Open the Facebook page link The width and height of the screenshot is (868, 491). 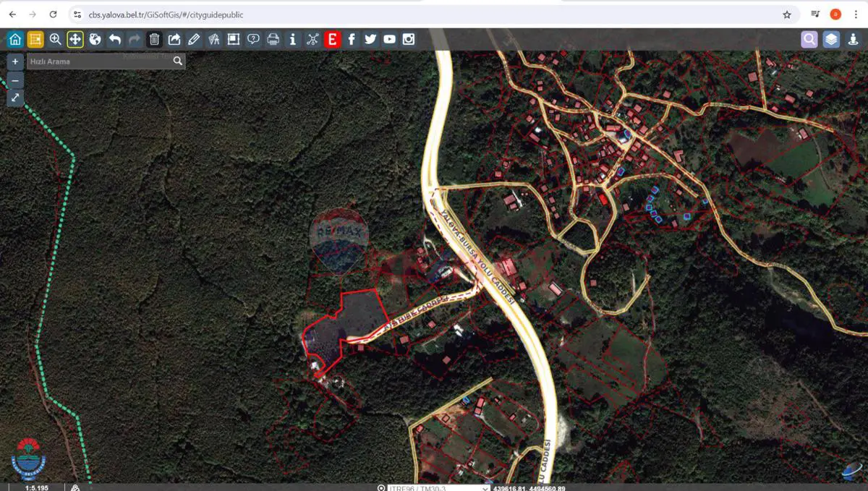pyautogui.click(x=352, y=40)
